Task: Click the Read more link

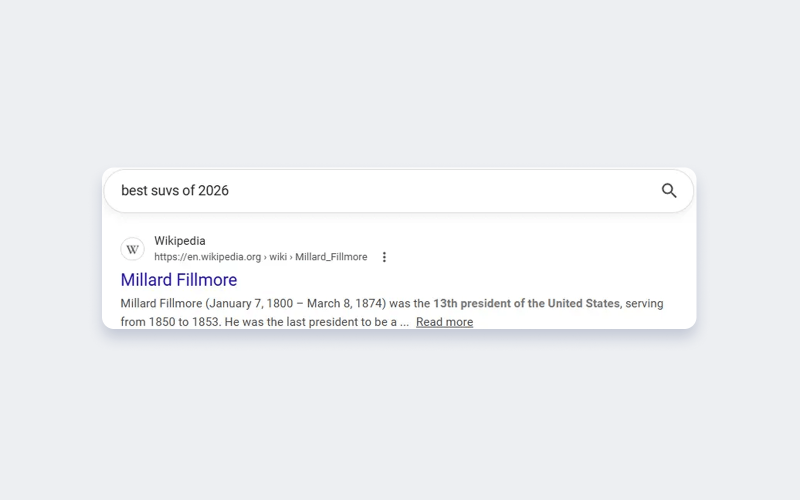Action: tap(444, 322)
